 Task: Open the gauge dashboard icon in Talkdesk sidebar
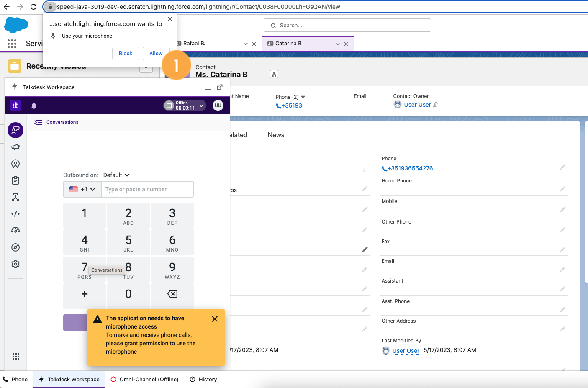coord(15,230)
